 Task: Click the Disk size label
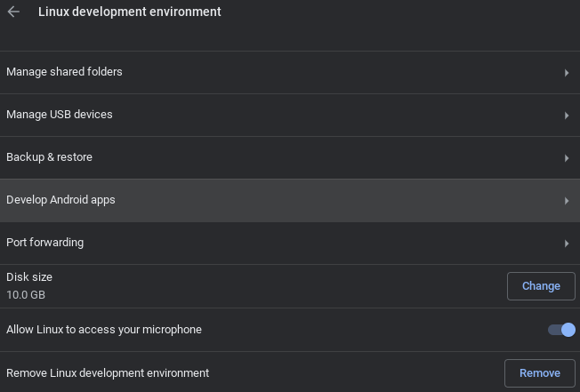point(29,277)
